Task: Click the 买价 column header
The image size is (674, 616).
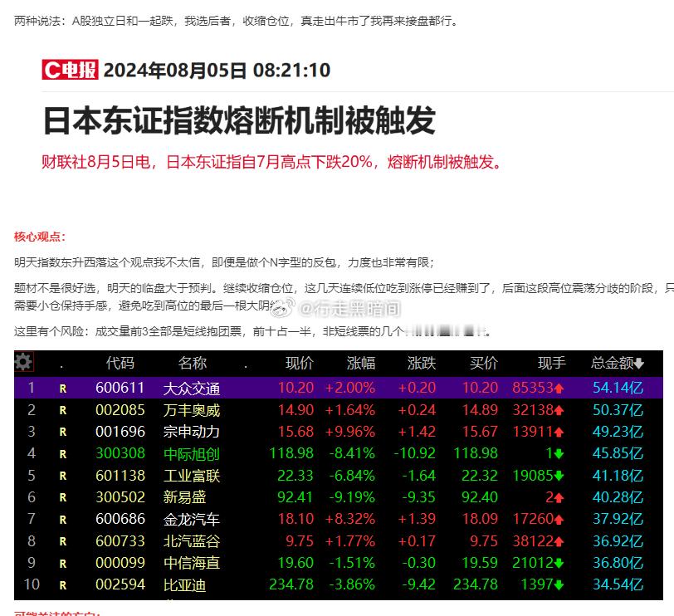Action: 484,364
